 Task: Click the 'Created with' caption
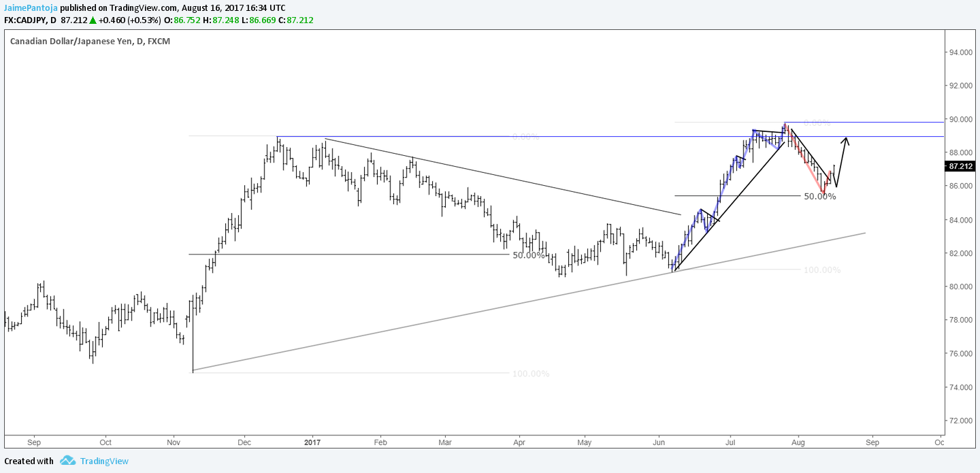29,461
